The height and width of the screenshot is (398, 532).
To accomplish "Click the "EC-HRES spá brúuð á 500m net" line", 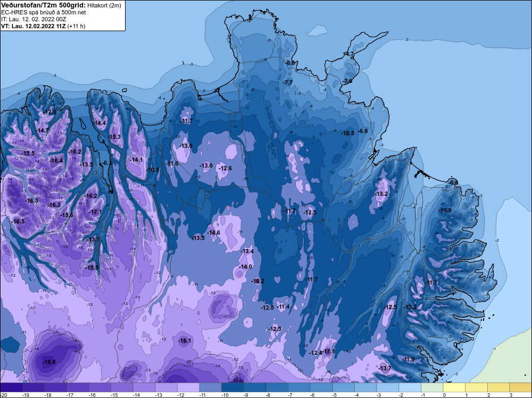I will [44, 12].
